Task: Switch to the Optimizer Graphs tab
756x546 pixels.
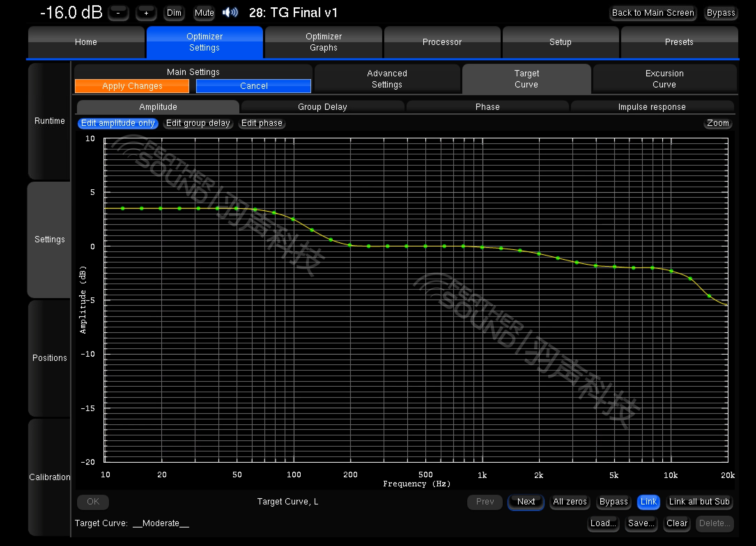Action: coord(323,42)
